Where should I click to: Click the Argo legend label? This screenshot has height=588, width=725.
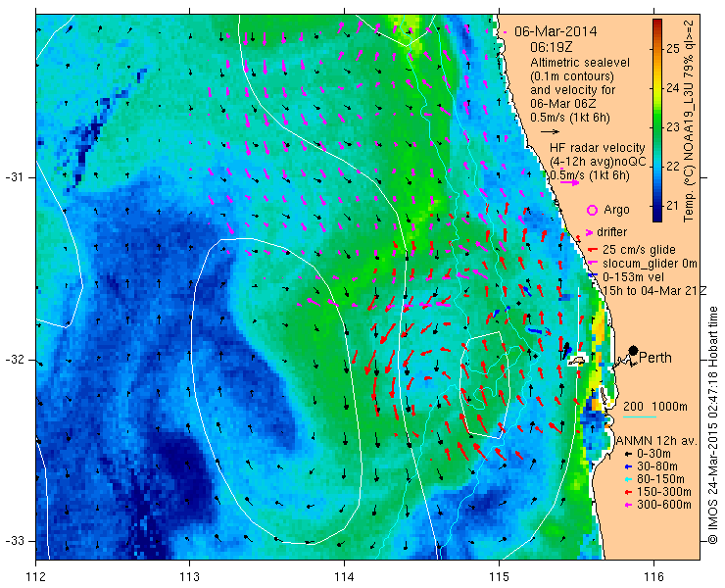coord(616,210)
